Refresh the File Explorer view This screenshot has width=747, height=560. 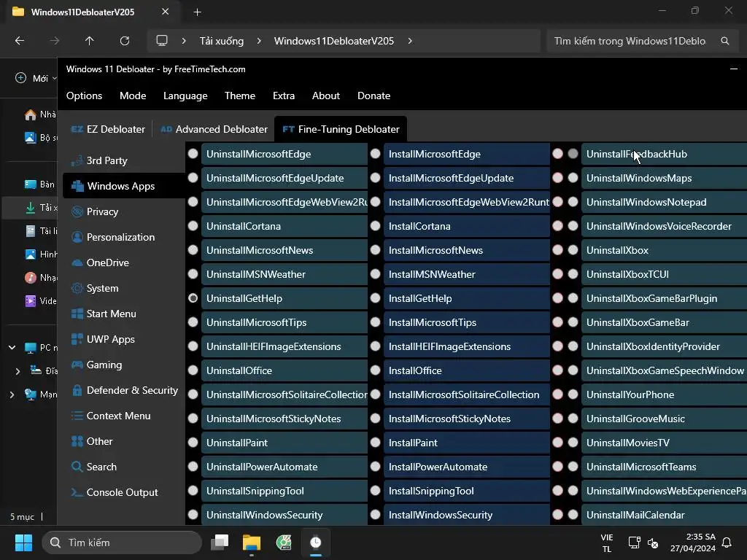point(124,41)
